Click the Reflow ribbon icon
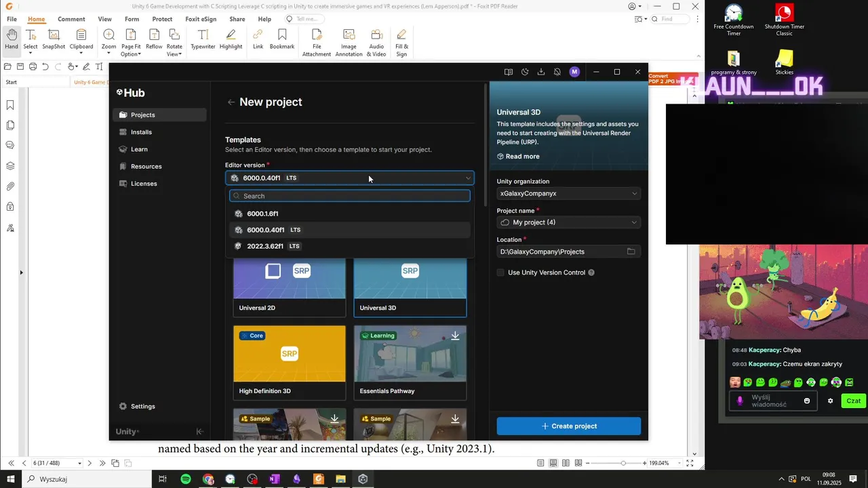 click(154, 40)
